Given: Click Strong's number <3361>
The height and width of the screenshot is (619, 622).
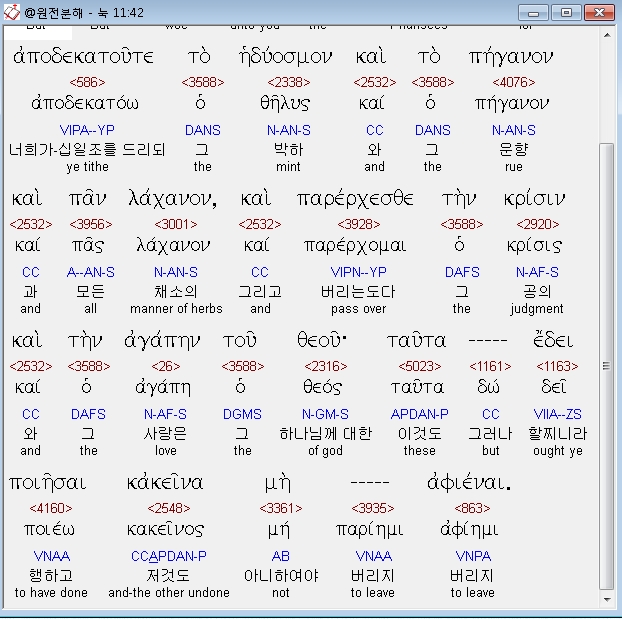Looking at the screenshot, I should [x=281, y=508].
